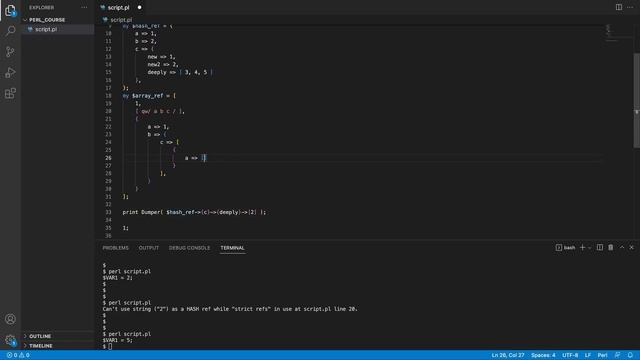Open the Search view icon

pos(10,31)
